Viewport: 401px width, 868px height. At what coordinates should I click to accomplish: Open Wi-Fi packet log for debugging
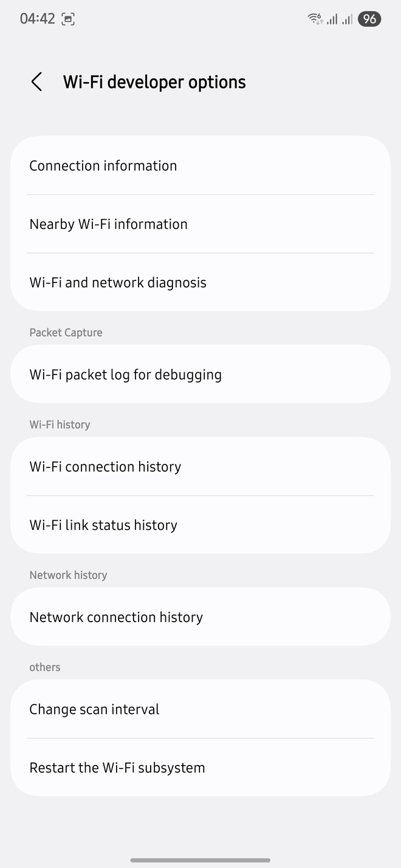pyautogui.click(x=125, y=375)
